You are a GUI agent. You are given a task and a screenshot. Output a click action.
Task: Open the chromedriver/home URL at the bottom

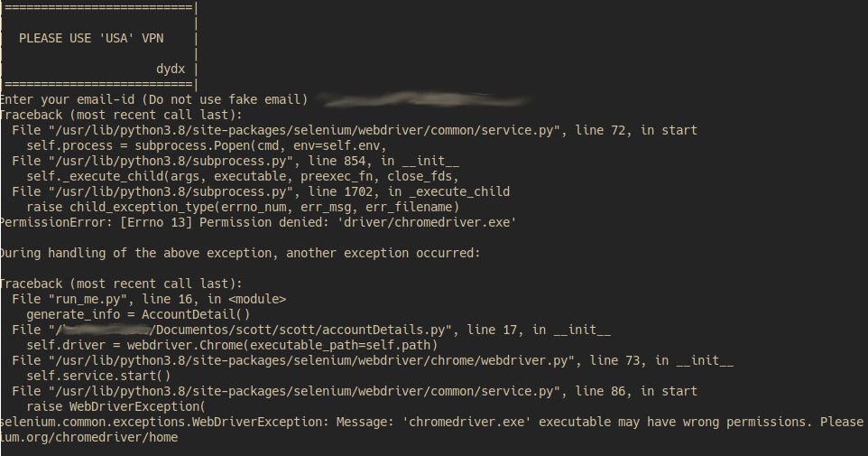tap(90, 437)
